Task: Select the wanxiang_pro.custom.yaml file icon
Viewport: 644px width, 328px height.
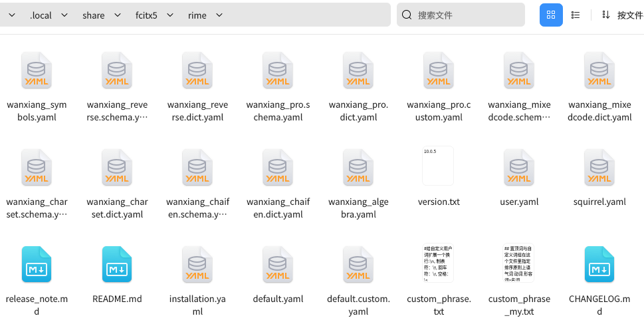Action: pyautogui.click(x=439, y=71)
